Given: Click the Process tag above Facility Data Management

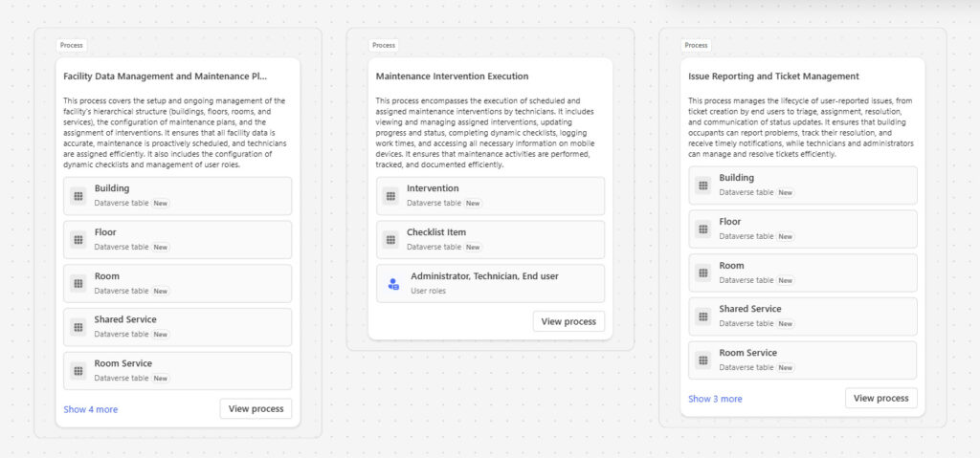Looking at the screenshot, I should coord(71,45).
